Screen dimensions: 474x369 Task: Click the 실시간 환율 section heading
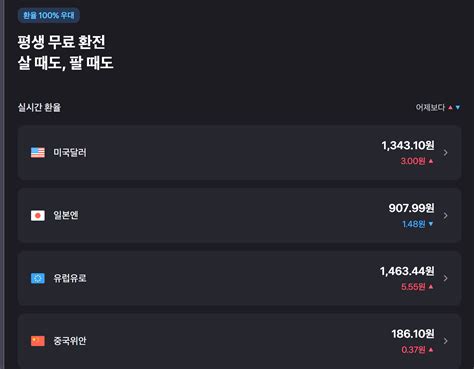tap(39, 107)
